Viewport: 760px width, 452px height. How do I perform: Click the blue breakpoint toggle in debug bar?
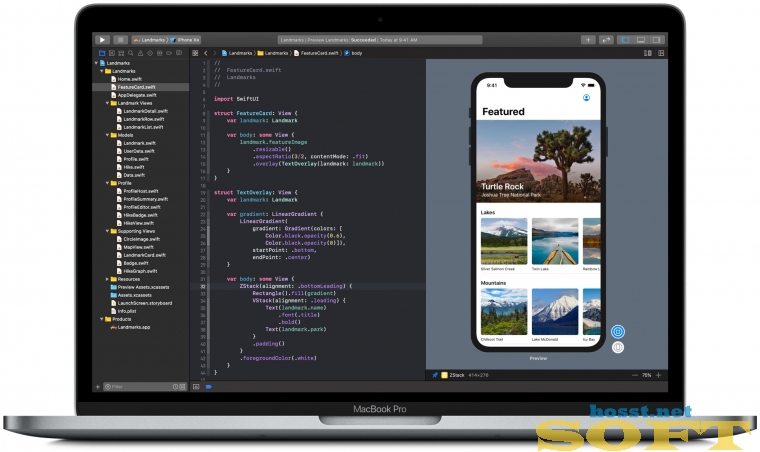(x=209, y=387)
